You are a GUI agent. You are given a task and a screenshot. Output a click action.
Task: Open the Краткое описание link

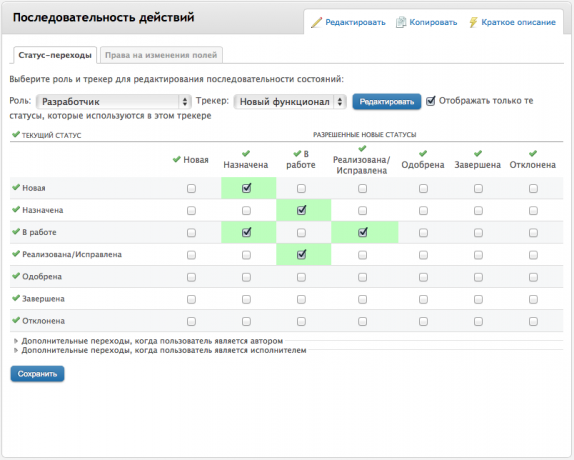point(518,22)
